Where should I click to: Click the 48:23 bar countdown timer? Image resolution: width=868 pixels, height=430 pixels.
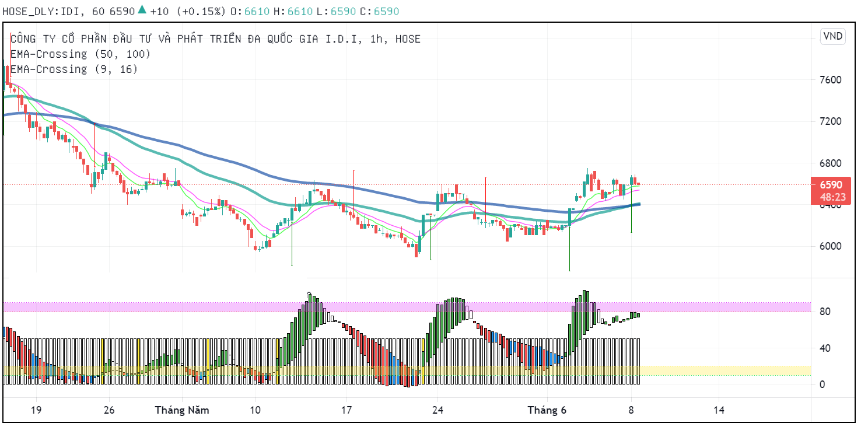pyautogui.click(x=831, y=197)
